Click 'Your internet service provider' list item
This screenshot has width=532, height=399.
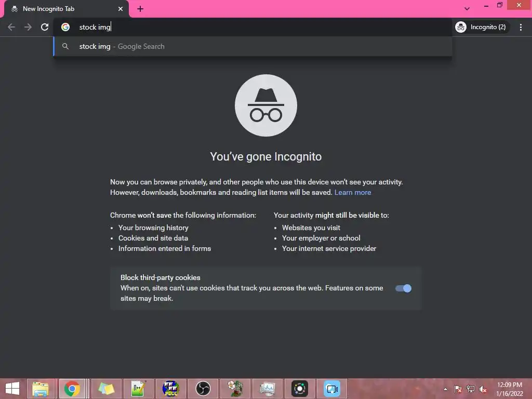329,249
